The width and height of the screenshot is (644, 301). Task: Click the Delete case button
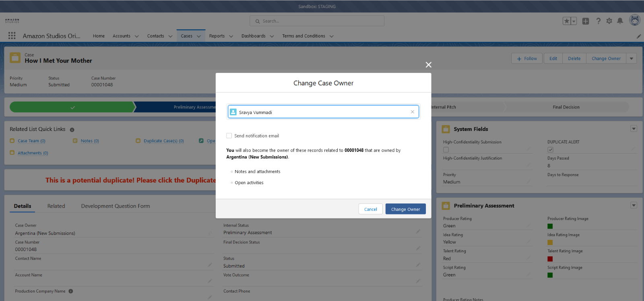pyautogui.click(x=574, y=58)
